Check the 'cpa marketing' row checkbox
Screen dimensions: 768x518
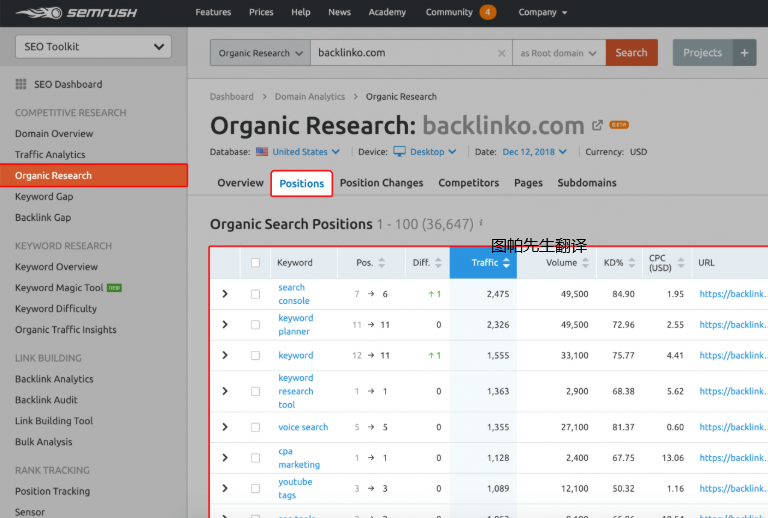coord(255,458)
